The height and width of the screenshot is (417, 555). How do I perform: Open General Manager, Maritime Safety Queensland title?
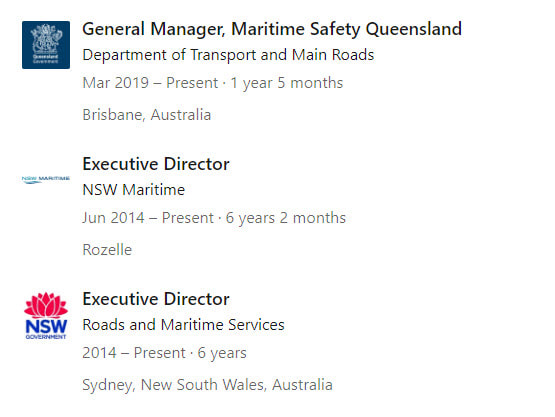[272, 29]
